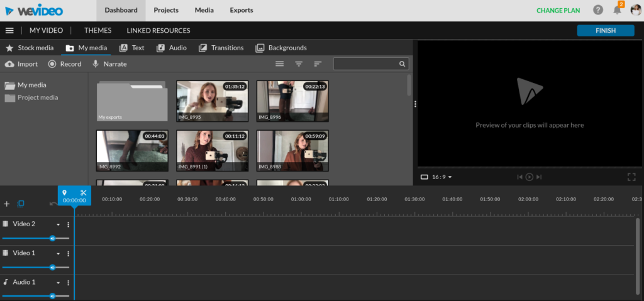The width and height of the screenshot is (644, 301).
Task: Adjust the Video 2 volume slider
Action: [36, 238]
